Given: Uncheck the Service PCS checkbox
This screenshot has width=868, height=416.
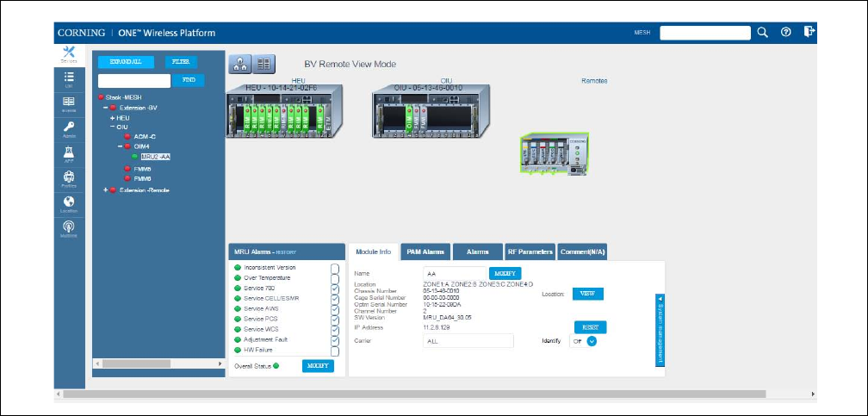Looking at the screenshot, I should [x=335, y=320].
